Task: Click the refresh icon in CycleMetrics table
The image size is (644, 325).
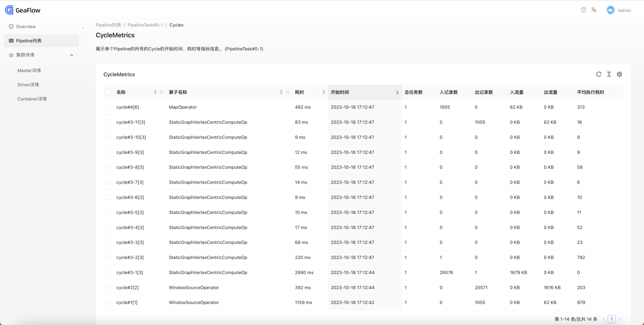Action: pos(598,74)
